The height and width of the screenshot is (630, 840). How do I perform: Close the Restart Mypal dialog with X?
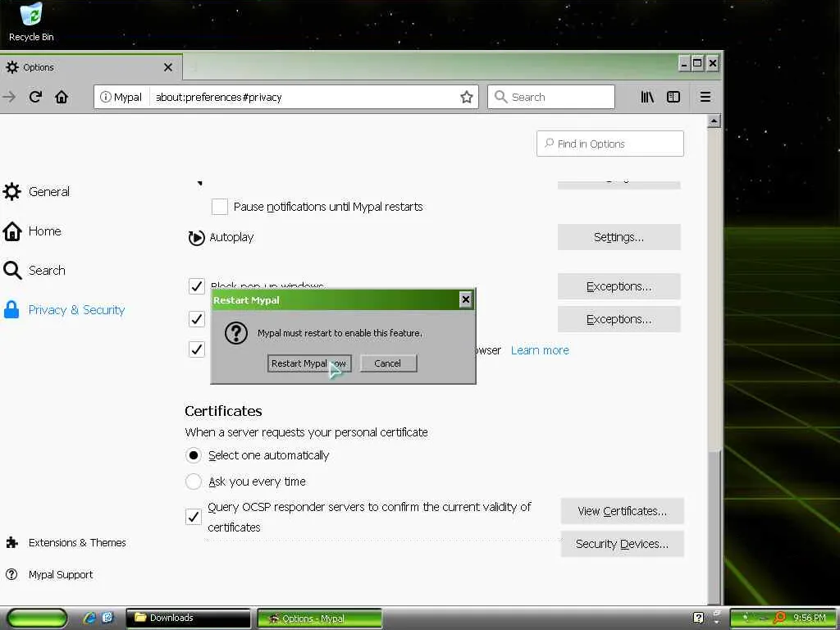[466, 300]
